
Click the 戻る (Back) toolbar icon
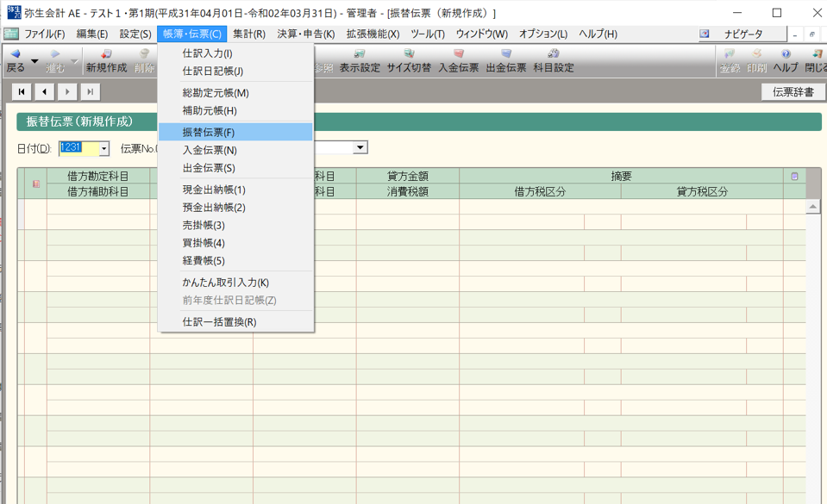click(16, 60)
